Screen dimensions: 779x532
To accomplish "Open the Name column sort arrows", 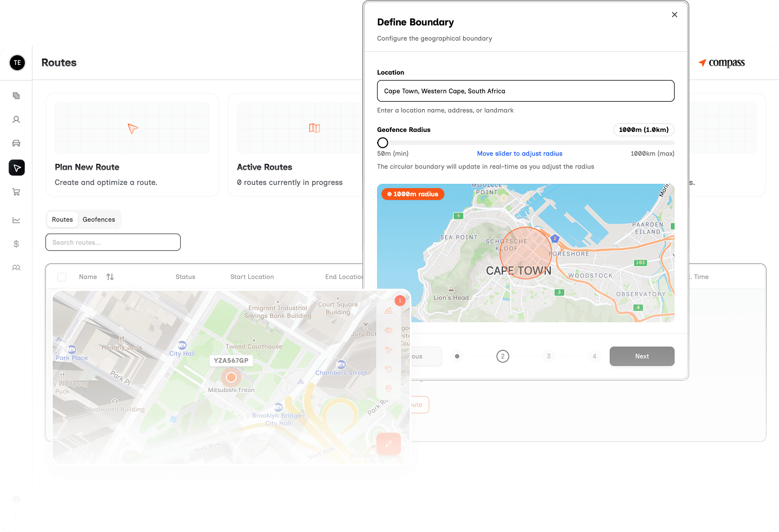I will pyautogui.click(x=110, y=276).
